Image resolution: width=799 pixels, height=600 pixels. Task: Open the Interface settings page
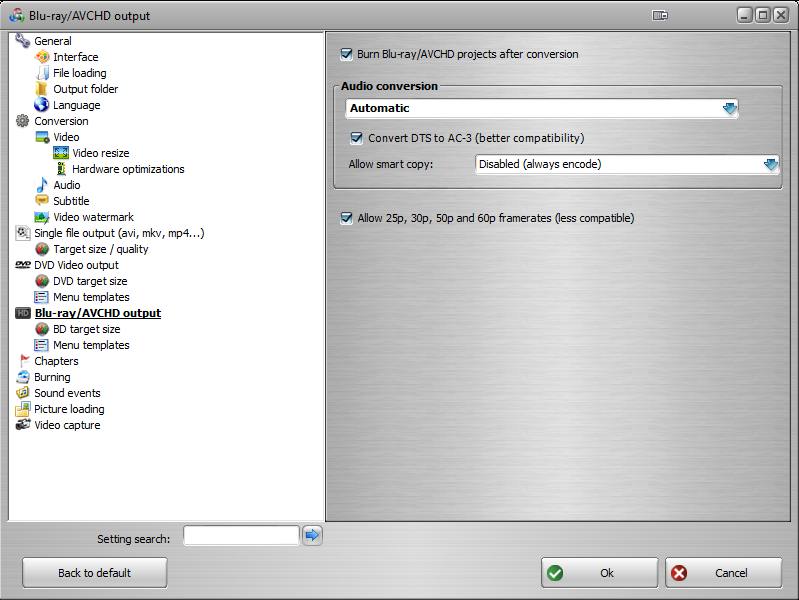pos(75,57)
